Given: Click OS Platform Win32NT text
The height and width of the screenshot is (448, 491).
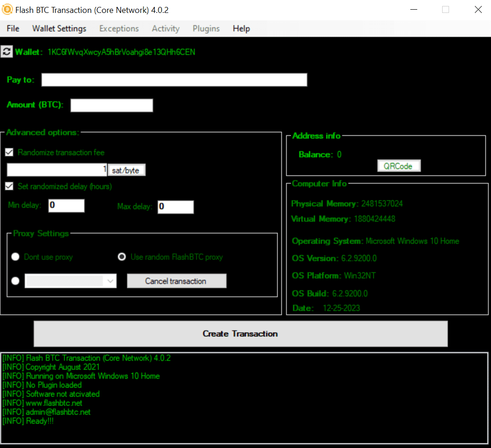Looking at the screenshot, I should pyautogui.click(x=333, y=275).
